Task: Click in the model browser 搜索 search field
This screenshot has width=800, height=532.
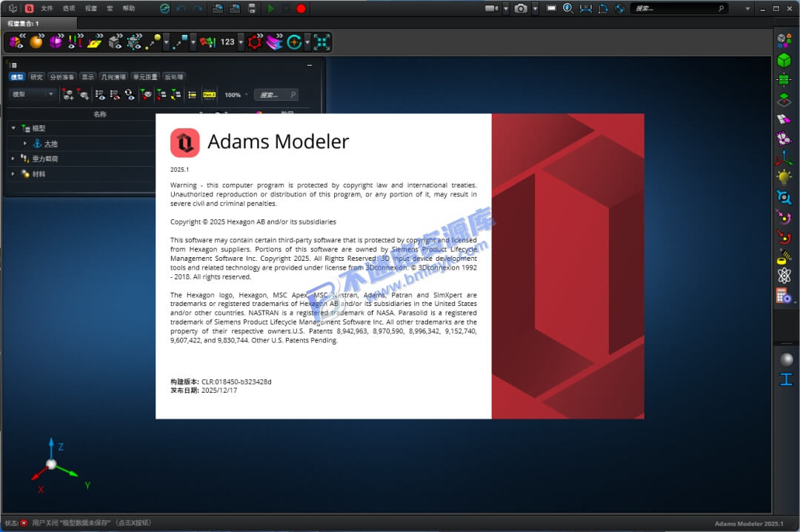Action: (276, 94)
